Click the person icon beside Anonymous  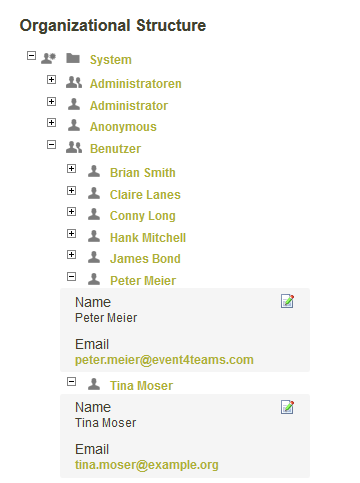click(74, 125)
